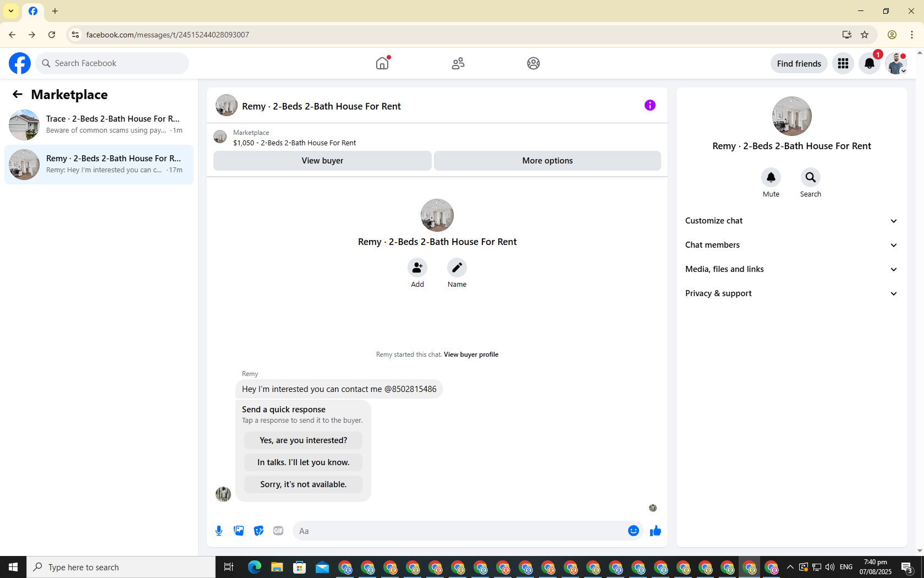Click the Facebook logo icon
The height and width of the screenshot is (578, 924).
(x=20, y=63)
